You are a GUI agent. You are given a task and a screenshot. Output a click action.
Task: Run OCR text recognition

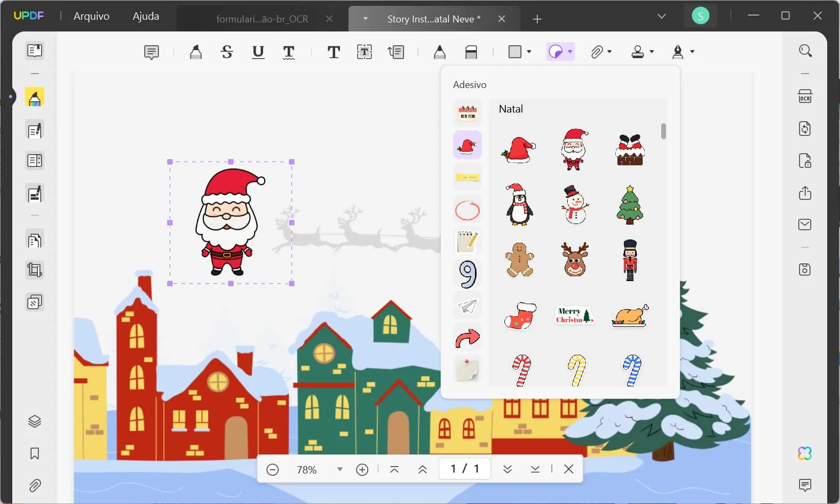pyautogui.click(x=805, y=97)
